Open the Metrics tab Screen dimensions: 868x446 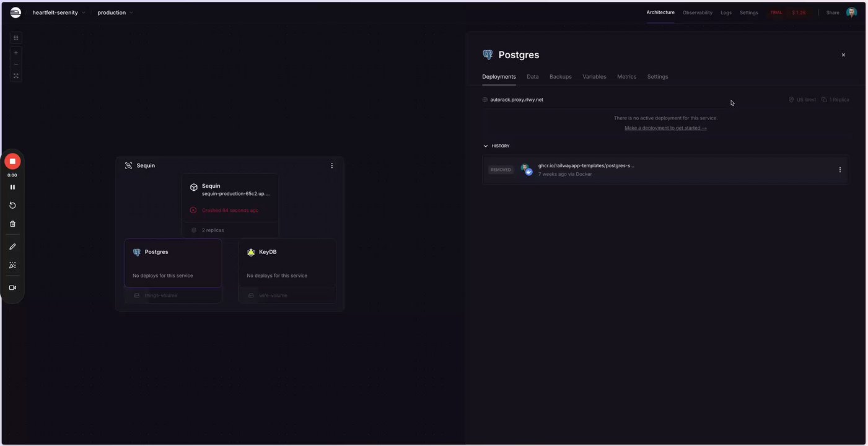626,77
